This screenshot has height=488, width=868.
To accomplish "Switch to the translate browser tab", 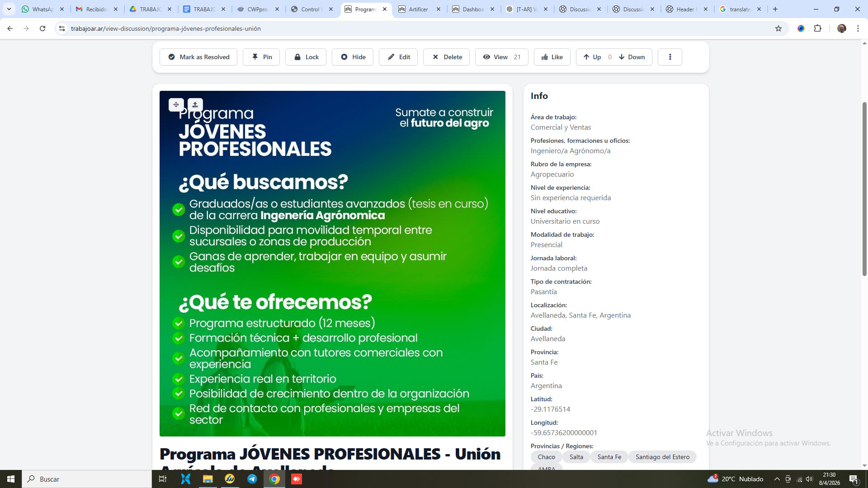I will (740, 9).
